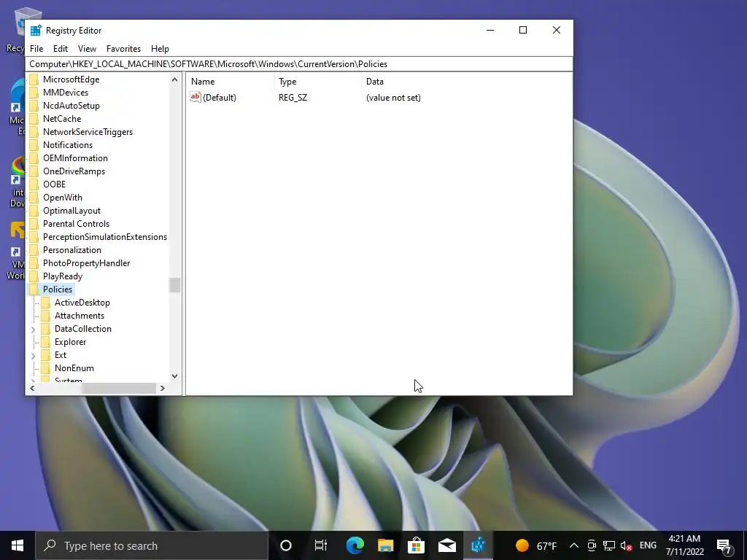Select the OpenWith key
Image resolution: width=747 pixels, height=560 pixels.
click(63, 198)
